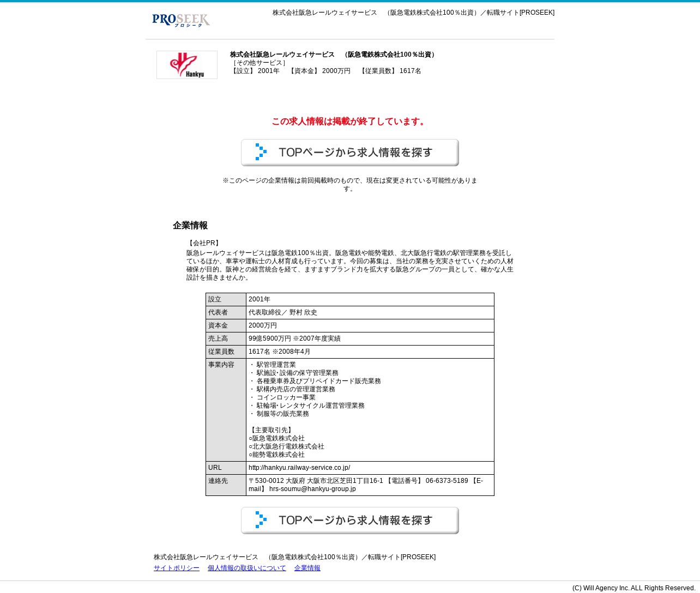The image size is (700, 593).
Task: Click the page title text at top right
Action: (413, 13)
